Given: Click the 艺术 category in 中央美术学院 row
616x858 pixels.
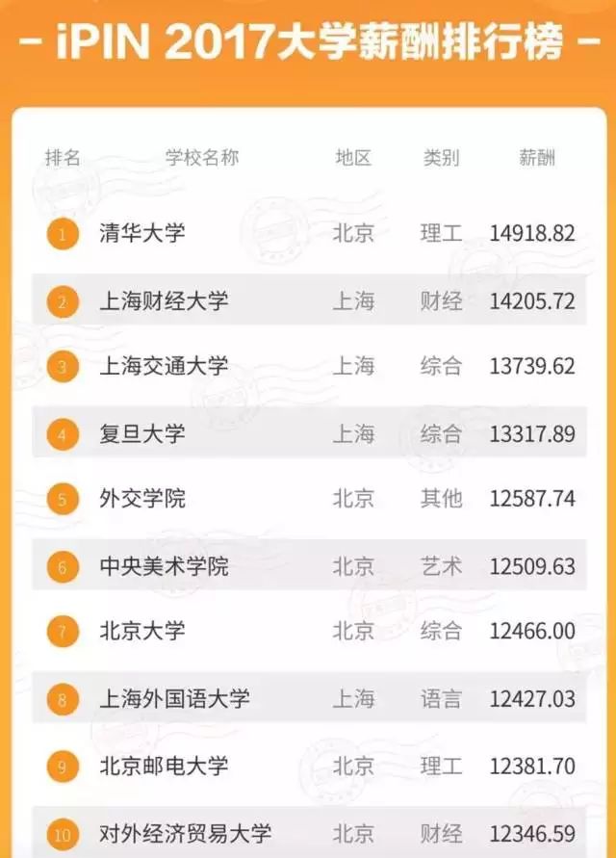Looking at the screenshot, I should [x=441, y=566].
